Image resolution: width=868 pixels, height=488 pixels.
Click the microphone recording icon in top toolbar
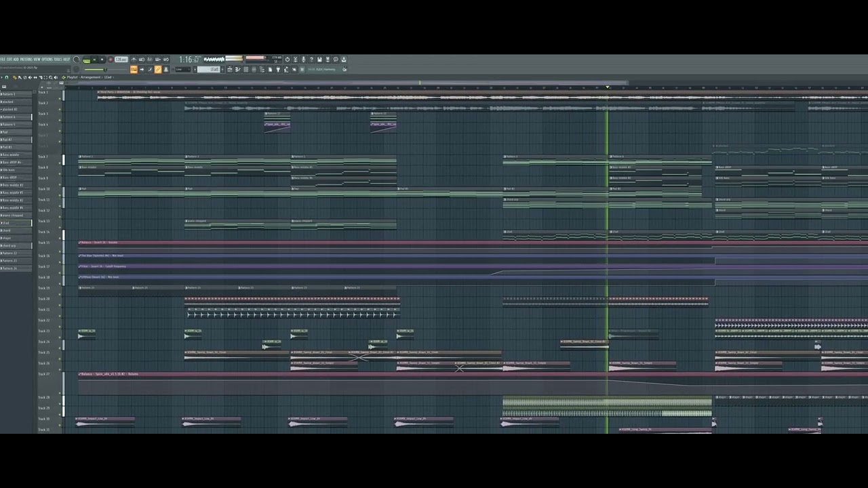pos(303,60)
